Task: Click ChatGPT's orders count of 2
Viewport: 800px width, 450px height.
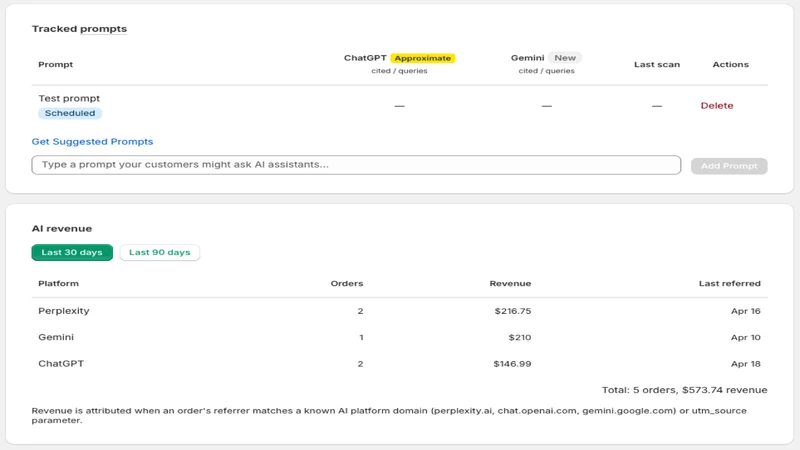Action: 360,364
